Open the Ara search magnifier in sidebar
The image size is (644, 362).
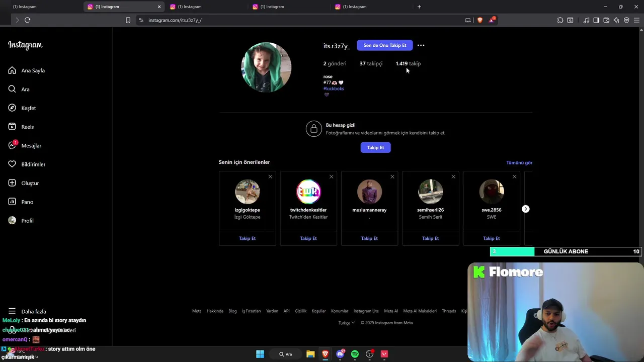point(12,89)
